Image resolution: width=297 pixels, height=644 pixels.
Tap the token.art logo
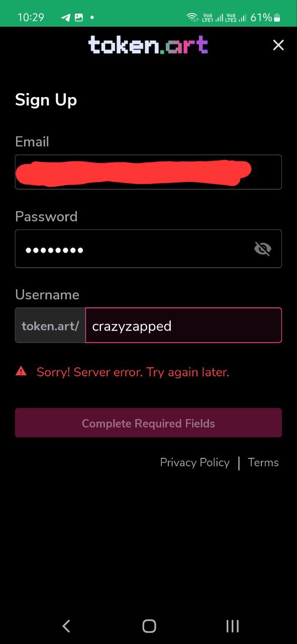coord(148,45)
